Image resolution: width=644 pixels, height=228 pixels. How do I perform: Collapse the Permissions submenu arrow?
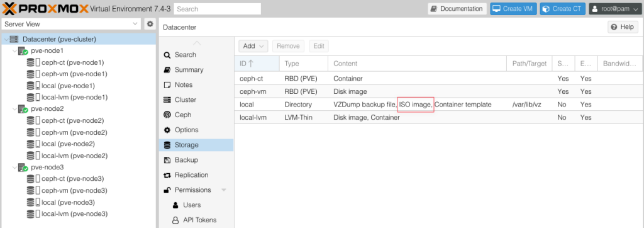point(224,190)
